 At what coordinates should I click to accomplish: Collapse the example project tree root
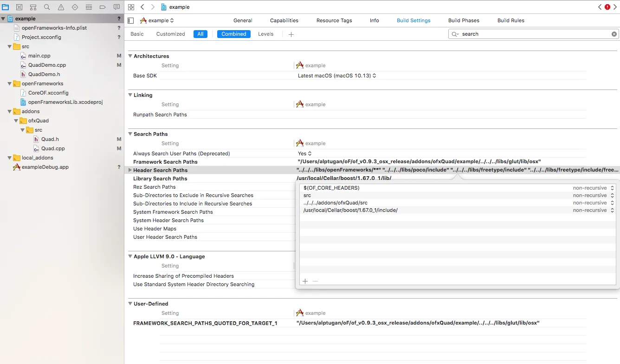click(x=3, y=19)
